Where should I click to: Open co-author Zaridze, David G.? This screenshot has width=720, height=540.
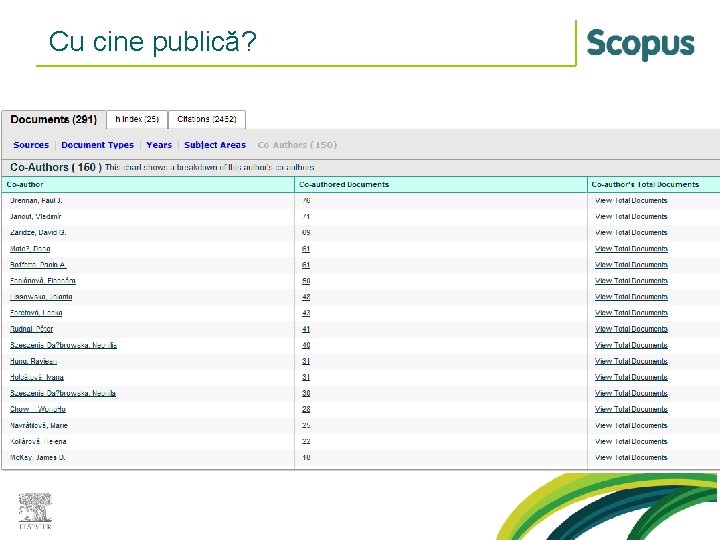(x=38, y=233)
